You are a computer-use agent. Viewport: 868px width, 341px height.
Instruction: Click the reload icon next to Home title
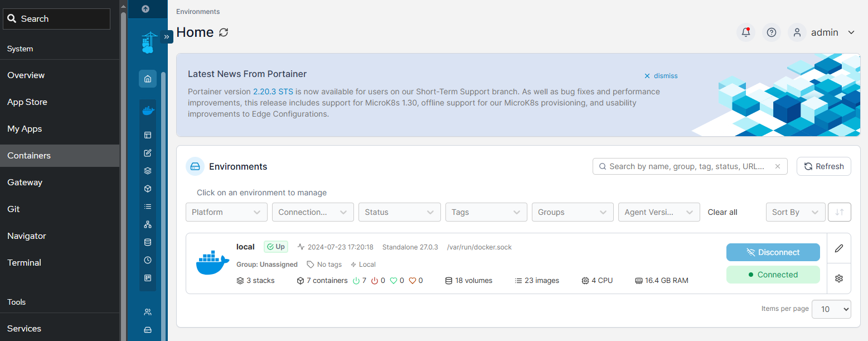point(224,32)
